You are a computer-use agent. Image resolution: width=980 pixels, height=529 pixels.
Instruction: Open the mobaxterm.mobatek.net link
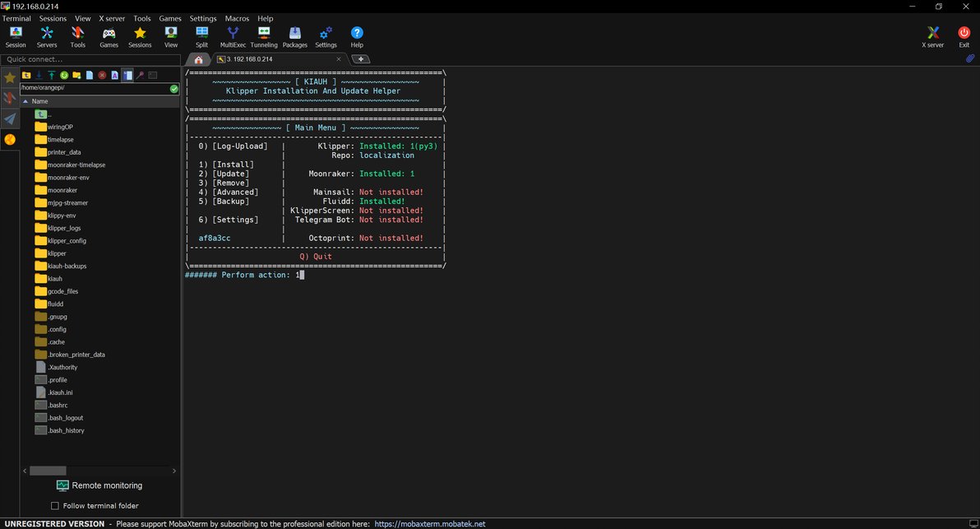(430, 523)
